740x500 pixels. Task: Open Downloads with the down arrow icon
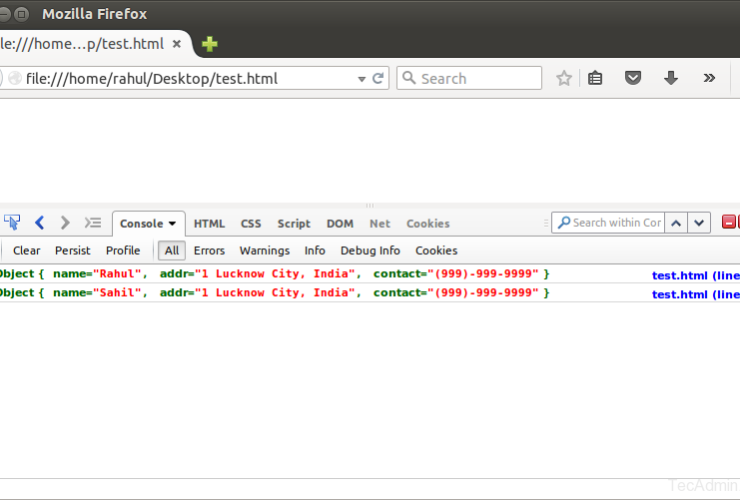click(671, 78)
